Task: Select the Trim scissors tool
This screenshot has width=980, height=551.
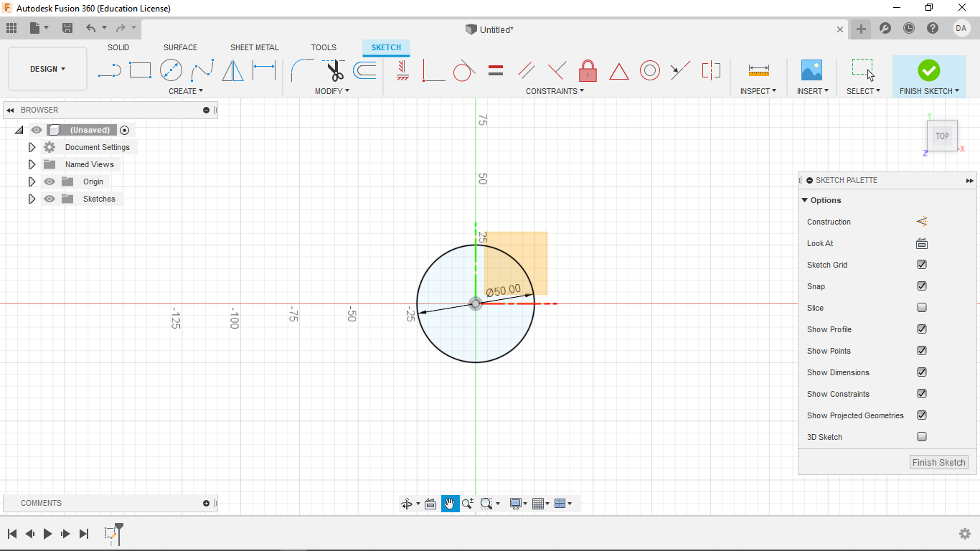Action: pyautogui.click(x=334, y=70)
